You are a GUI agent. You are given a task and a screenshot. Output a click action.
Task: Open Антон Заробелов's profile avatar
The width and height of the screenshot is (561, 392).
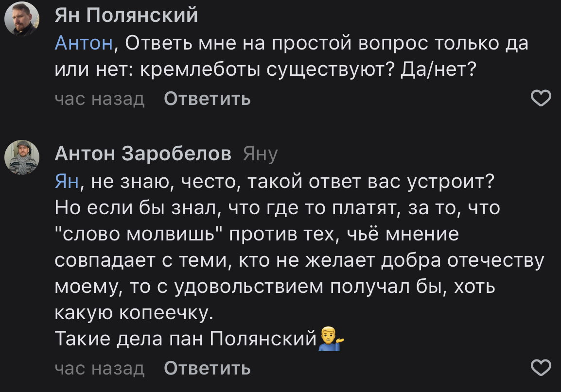[x=22, y=157]
